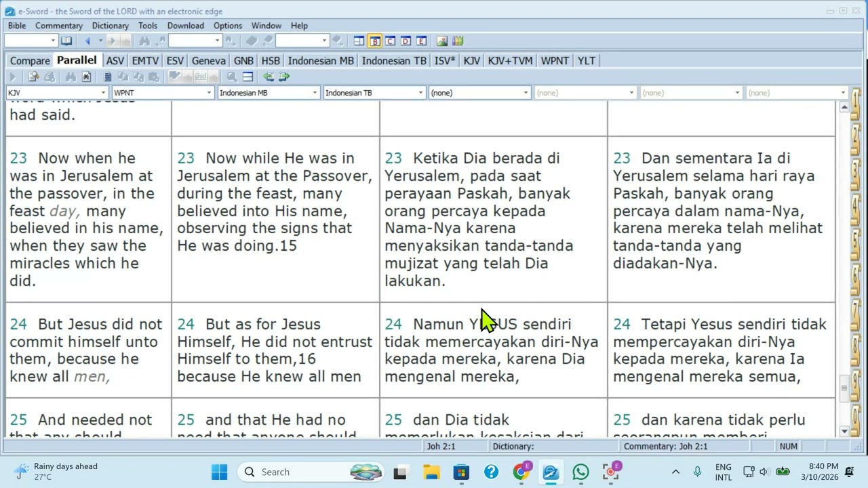This screenshot has height=488, width=868.
Task: Click the taskbar Search box
Action: 310,472
